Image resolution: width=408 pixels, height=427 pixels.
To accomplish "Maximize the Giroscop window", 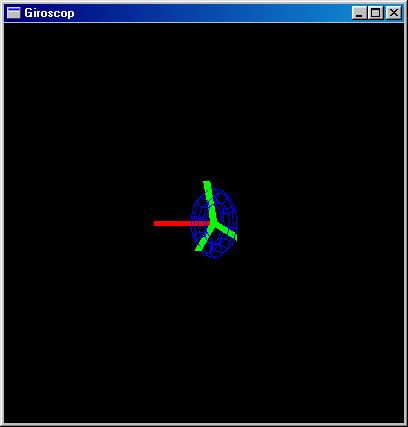I will 375,13.
